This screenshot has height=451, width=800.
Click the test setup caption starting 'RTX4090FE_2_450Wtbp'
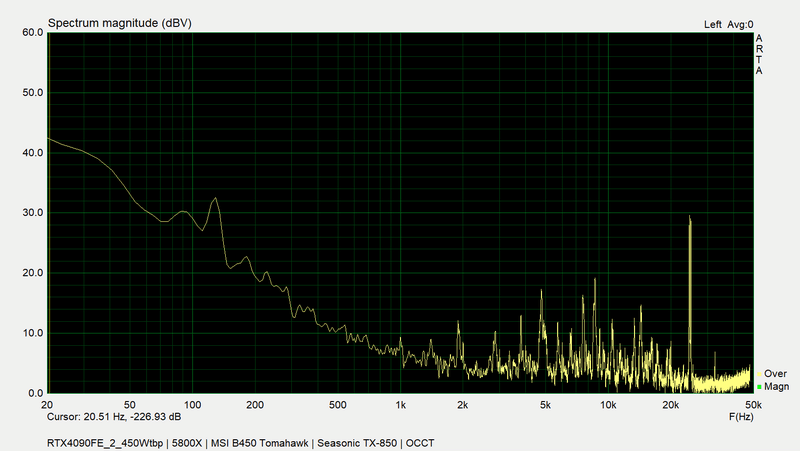[x=240, y=443]
